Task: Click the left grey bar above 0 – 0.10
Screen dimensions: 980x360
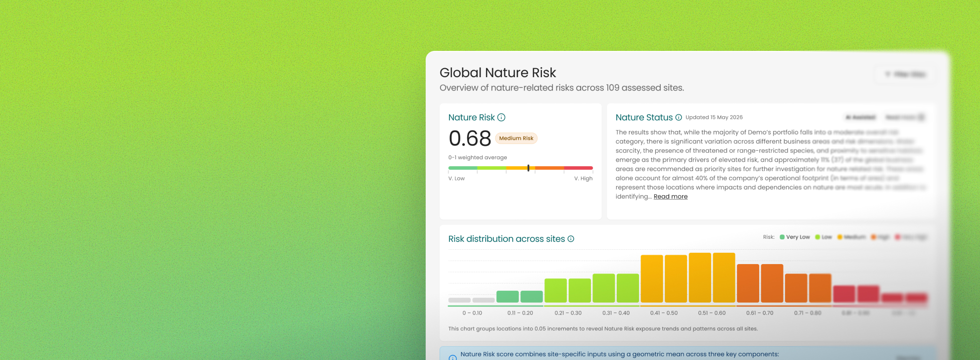Action: click(x=459, y=300)
